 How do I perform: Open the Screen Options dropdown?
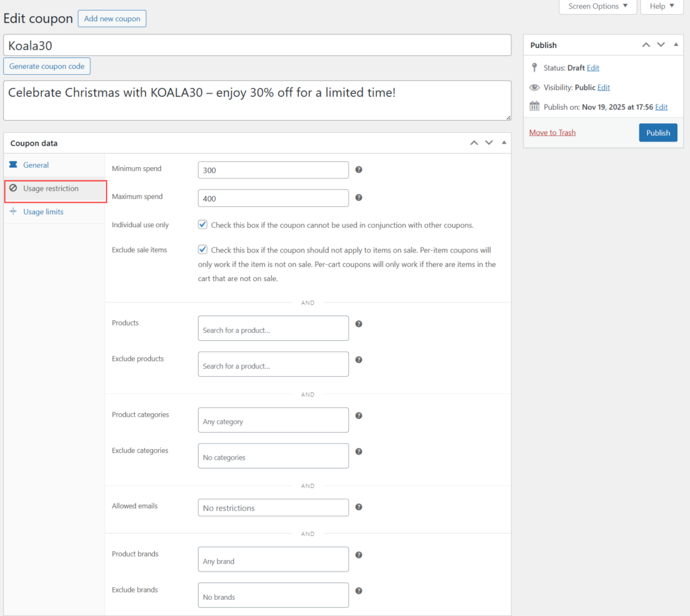(x=597, y=7)
